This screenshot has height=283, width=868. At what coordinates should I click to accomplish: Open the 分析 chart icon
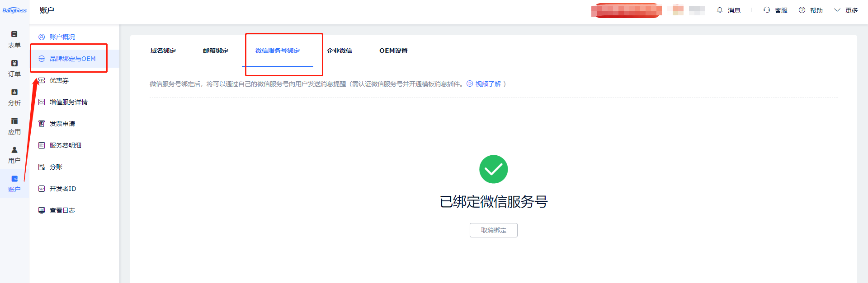14,92
